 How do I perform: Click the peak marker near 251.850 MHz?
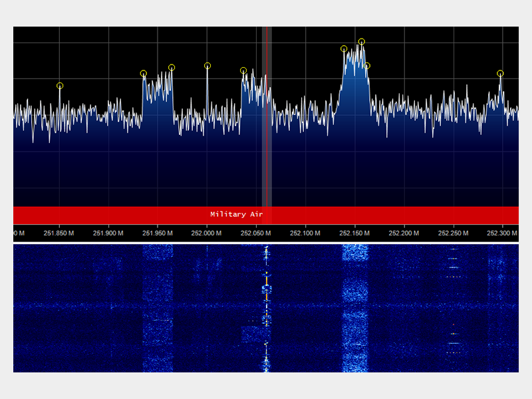click(60, 86)
